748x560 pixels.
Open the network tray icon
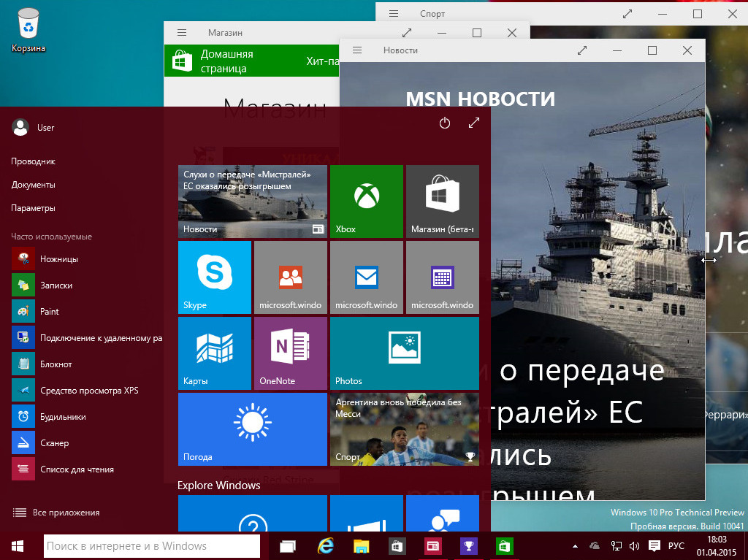pos(616,546)
